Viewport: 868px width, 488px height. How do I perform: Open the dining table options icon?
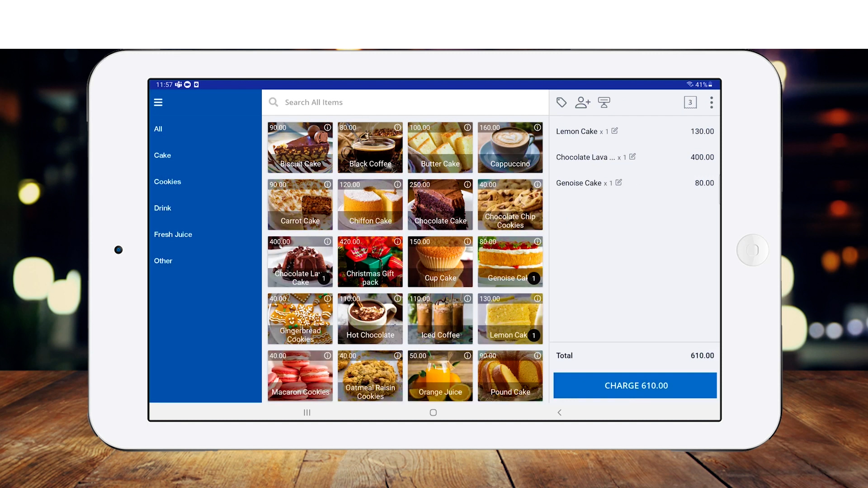coord(604,103)
